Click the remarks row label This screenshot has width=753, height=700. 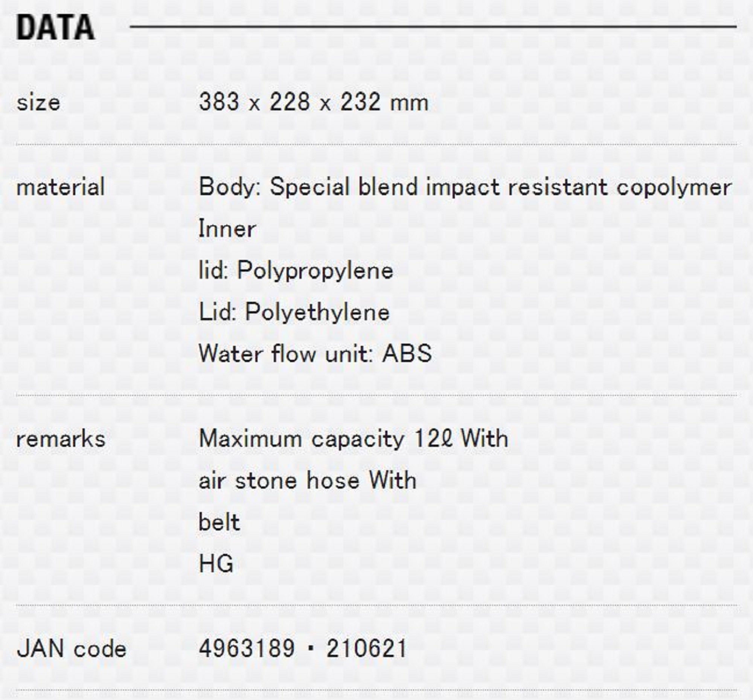coord(61,439)
